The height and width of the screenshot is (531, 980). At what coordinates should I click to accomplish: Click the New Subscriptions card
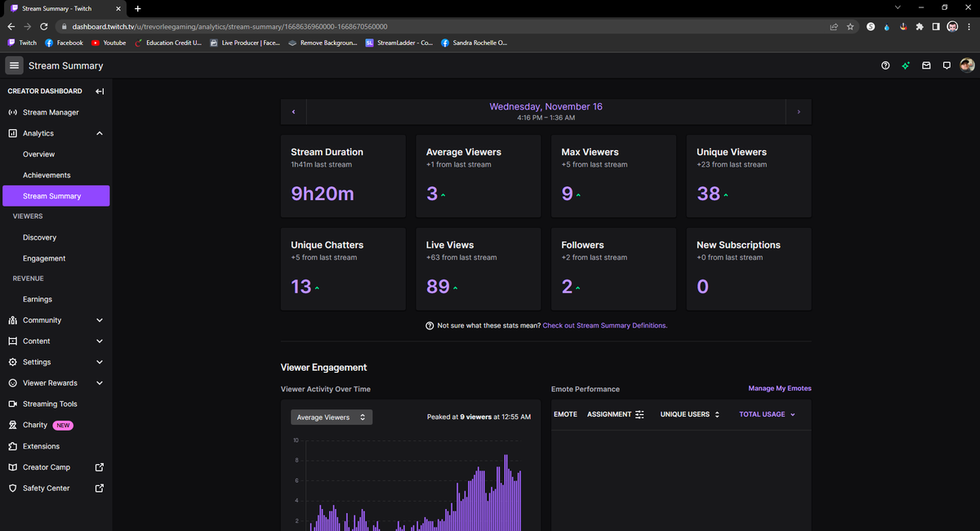(x=749, y=269)
